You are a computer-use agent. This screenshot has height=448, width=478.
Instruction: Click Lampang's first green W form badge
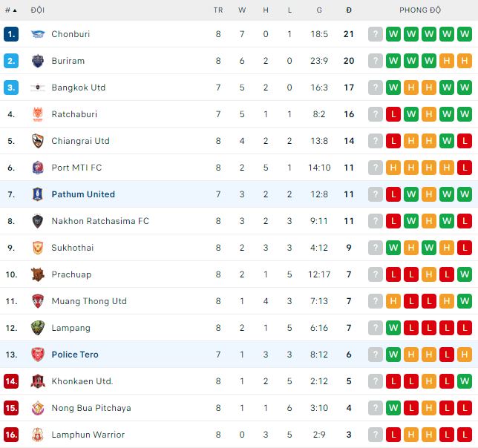(393, 328)
